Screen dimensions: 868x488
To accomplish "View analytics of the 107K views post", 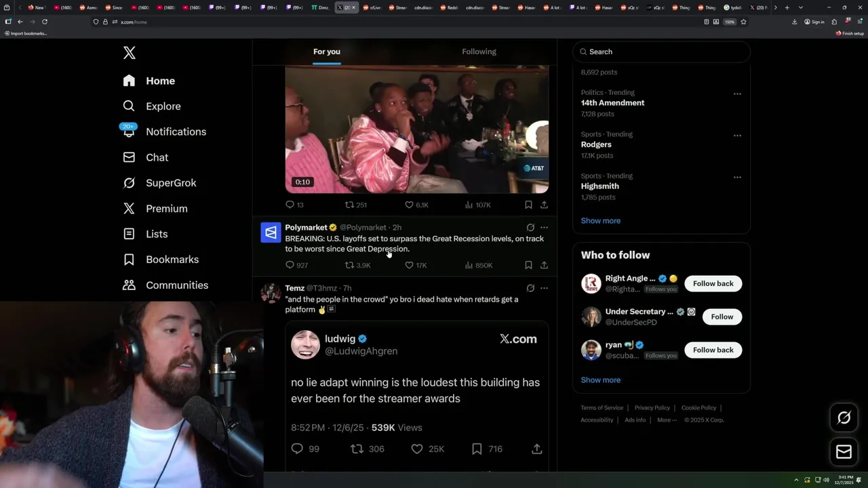I will tap(478, 205).
